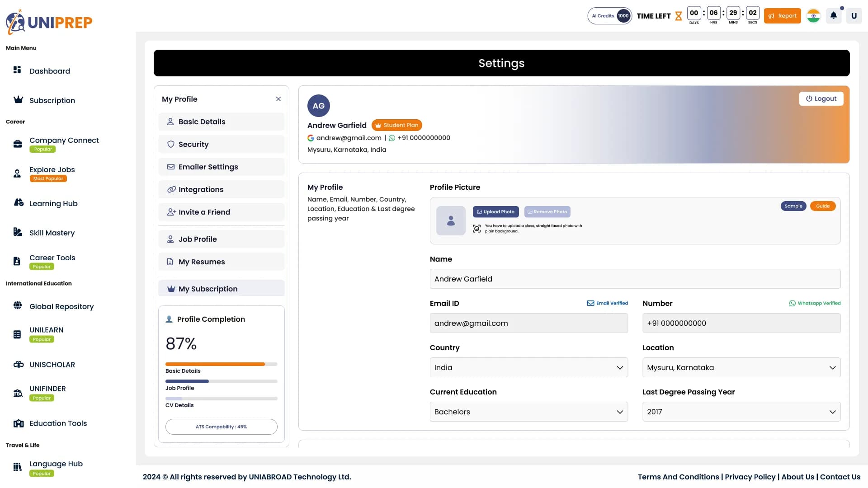The image size is (868, 488).
Task: Open the user avatar U menu
Action: (854, 16)
